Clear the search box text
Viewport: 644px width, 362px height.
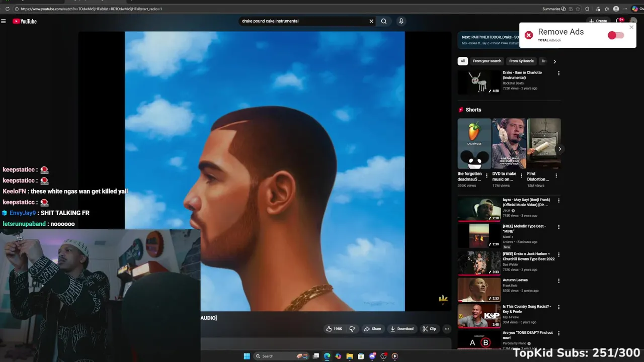pos(371,21)
